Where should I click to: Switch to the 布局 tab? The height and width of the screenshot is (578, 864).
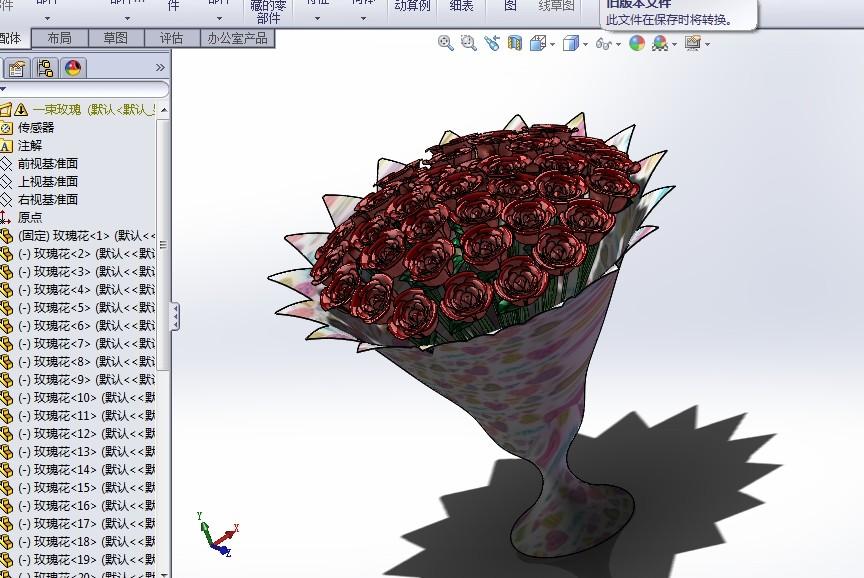[x=60, y=38]
